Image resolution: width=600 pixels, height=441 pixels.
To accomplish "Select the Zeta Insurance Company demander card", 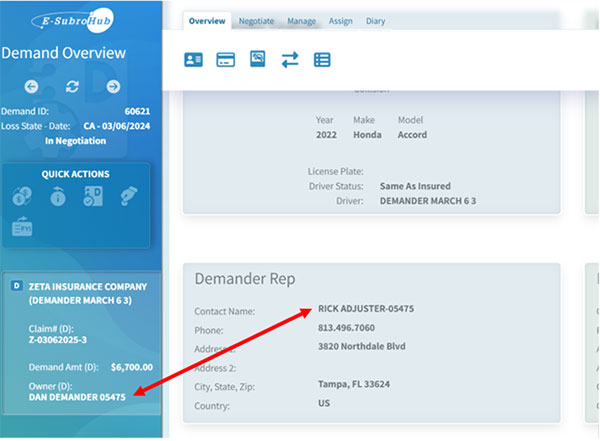I will click(x=84, y=340).
